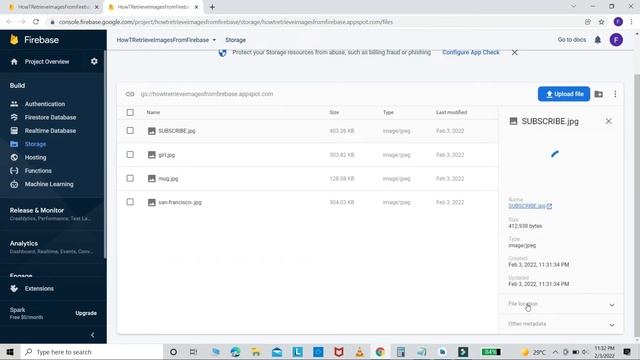Expand Other metadata section

(561, 324)
